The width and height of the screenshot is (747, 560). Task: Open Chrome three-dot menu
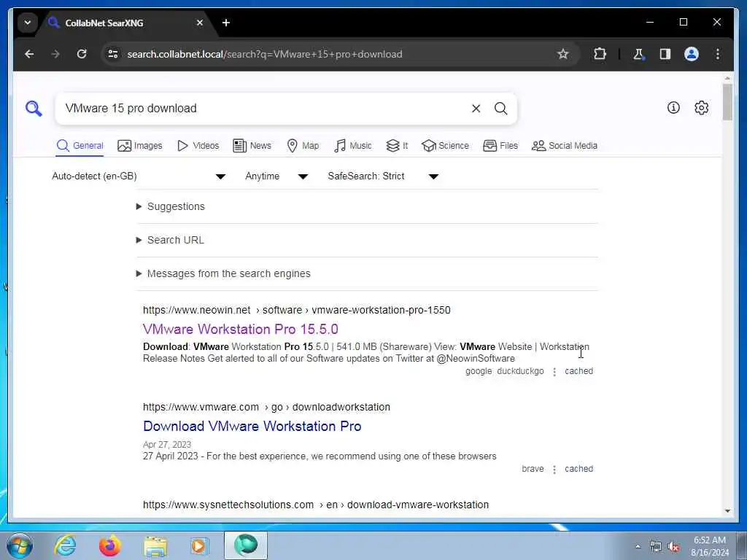click(718, 54)
